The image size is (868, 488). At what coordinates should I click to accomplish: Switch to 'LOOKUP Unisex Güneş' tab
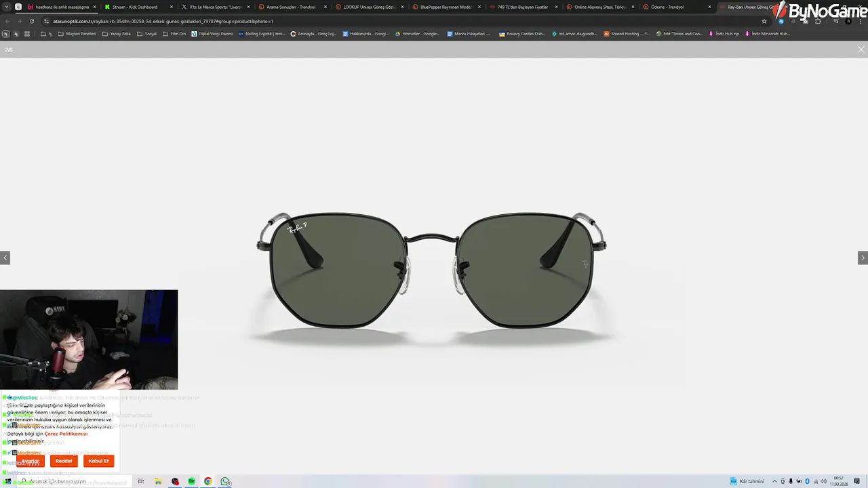(x=369, y=7)
